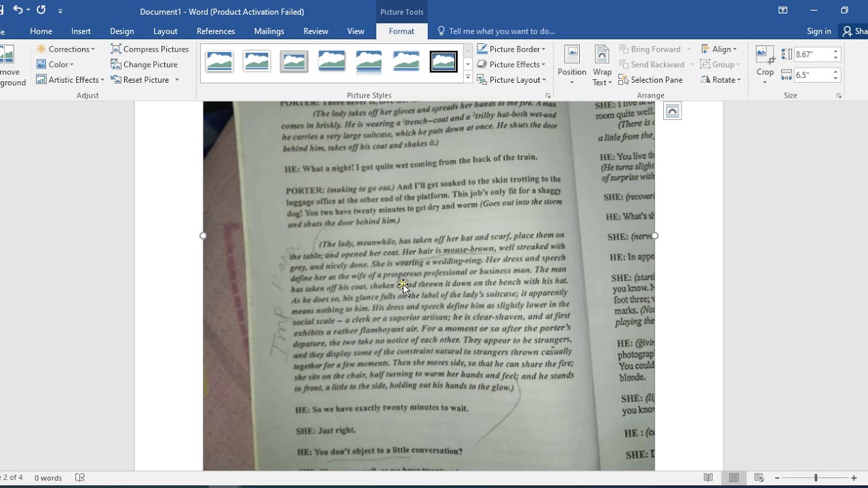868x488 pixels.
Task: Apply the black-framed picture style thumbnail
Action: (x=443, y=62)
